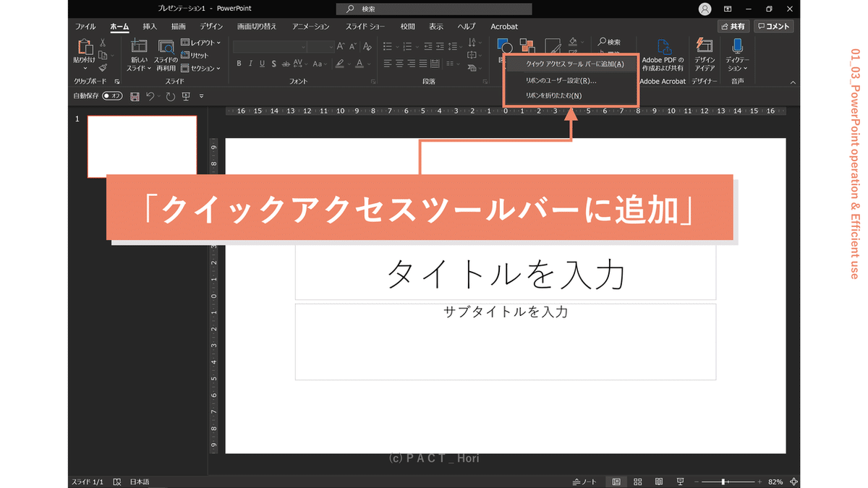Select slide 1 thumbnail
Image resolution: width=868 pixels, height=488 pixels.
coord(142,146)
